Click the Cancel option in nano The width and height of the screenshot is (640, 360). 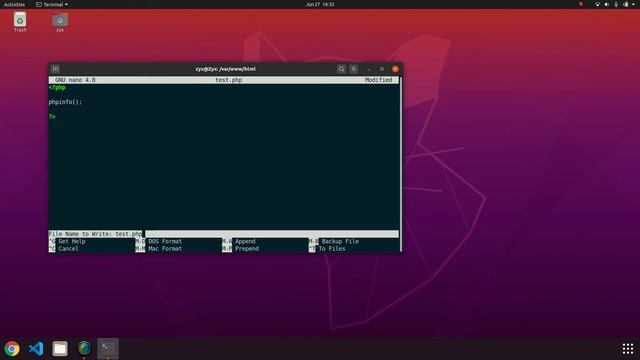64,249
